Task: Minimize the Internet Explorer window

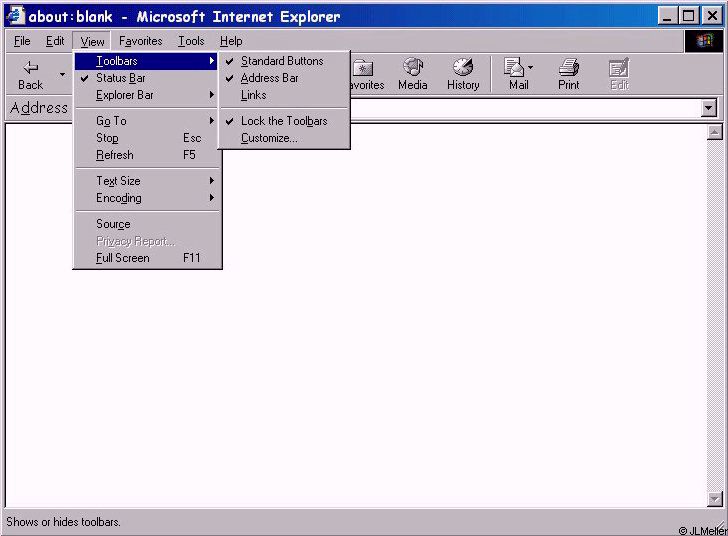Action: [x=667, y=16]
